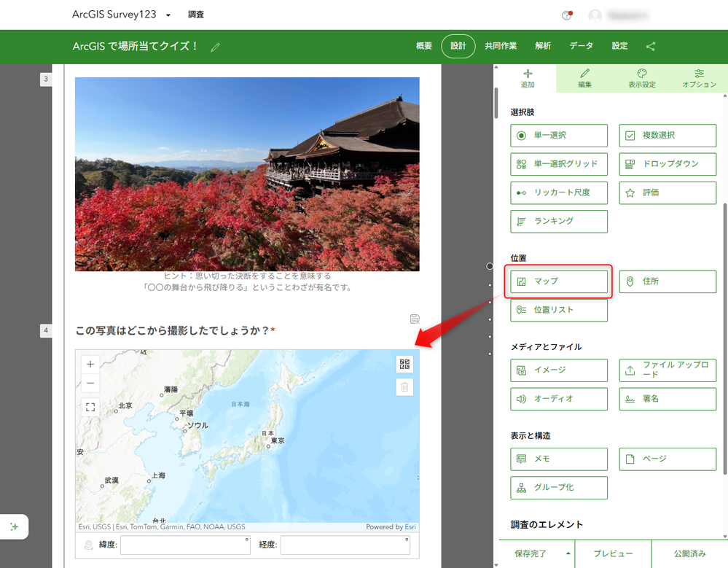Viewport: 728px width, 568px height.
Task: Edit survey title with pencil icon
Action: pyautogui.click(x=215, y=47)
